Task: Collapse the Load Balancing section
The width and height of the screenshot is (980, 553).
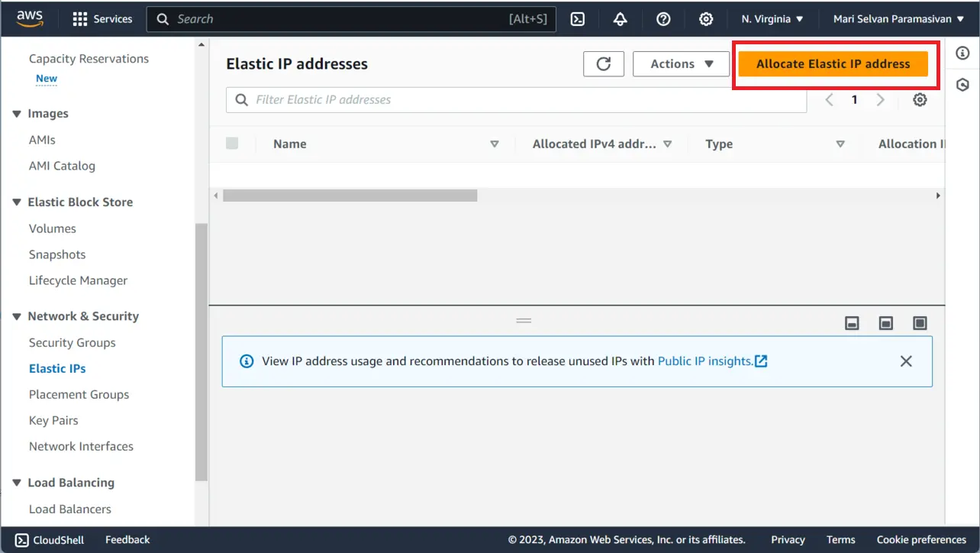Action: (17, 483)
